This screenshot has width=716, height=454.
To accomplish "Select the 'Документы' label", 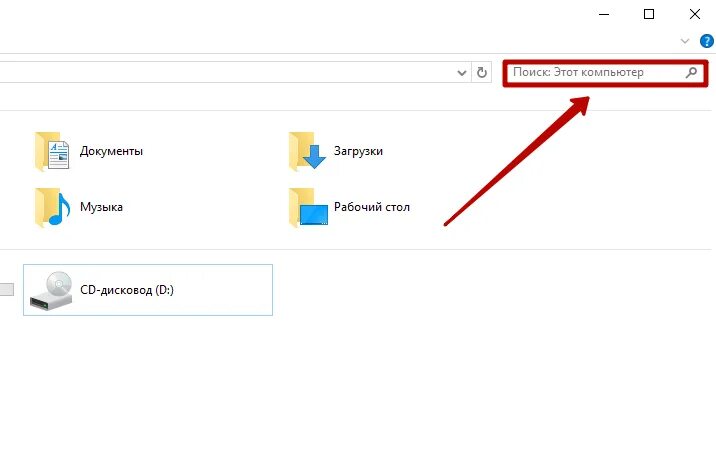I will (111, 151).
